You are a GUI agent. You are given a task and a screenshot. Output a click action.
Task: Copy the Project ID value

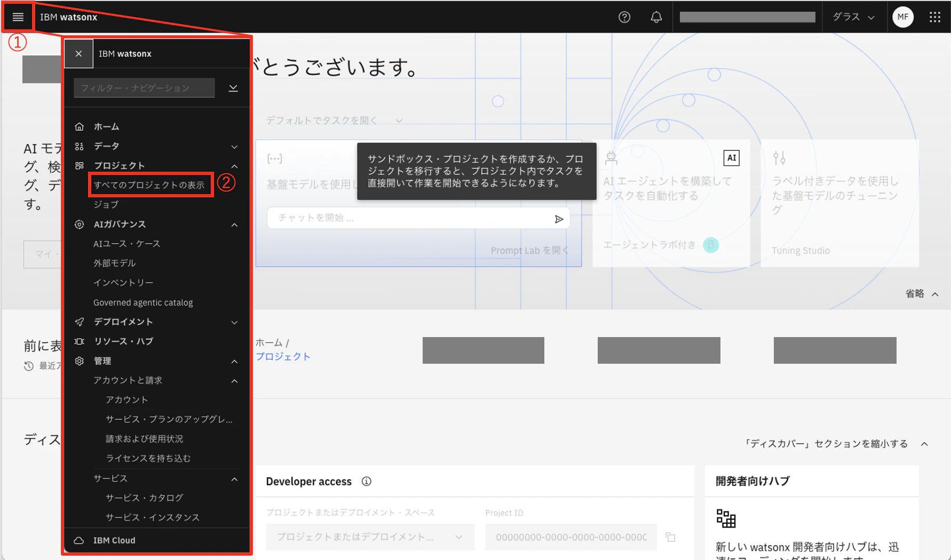671,537
